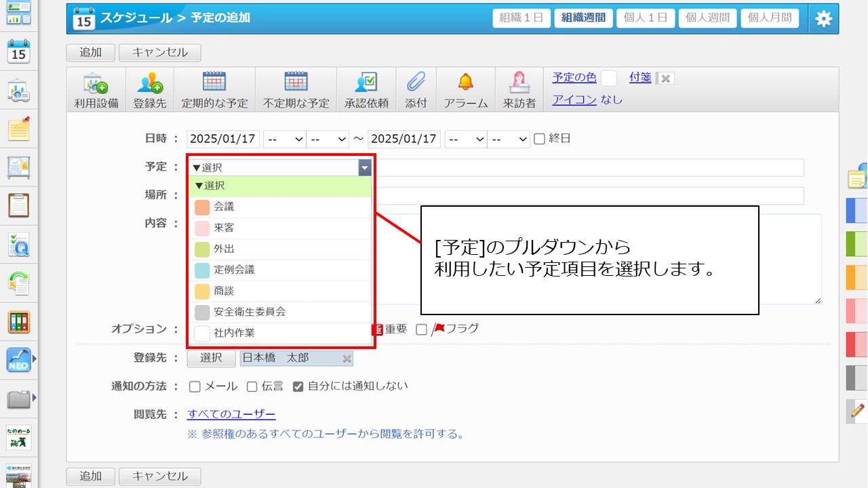Collapse the 予定 dropdown arrow
The image size is (868, 488).
click(x=365, y=167)
